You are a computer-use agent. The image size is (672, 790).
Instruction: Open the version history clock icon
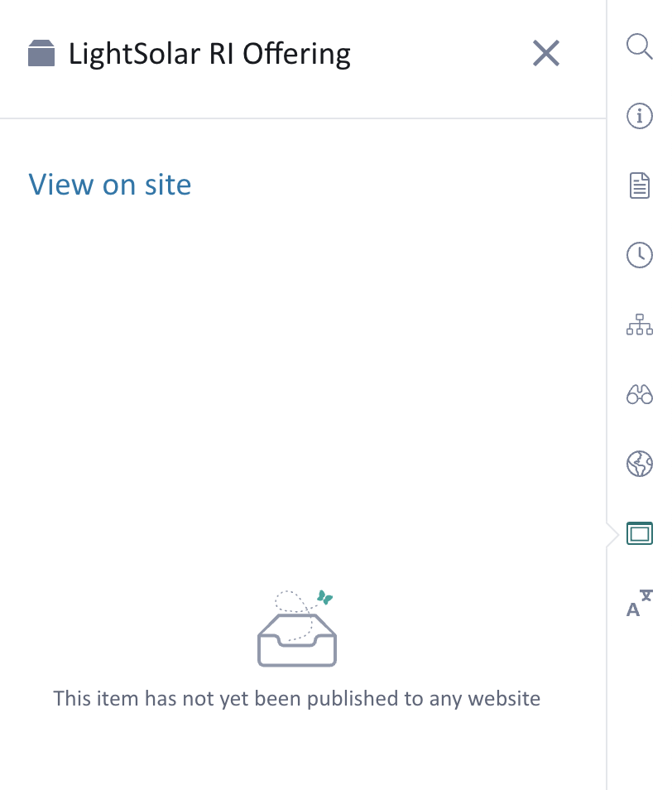(x=639, y=255)
